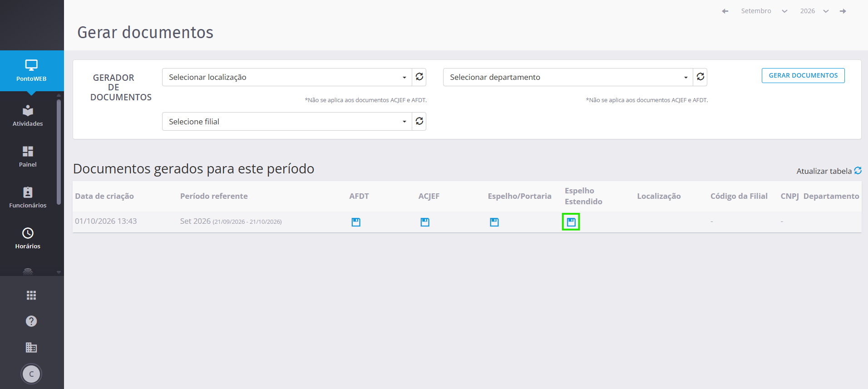
Task: Click sidebar scroll down arrow
Action: click(59, 272)
